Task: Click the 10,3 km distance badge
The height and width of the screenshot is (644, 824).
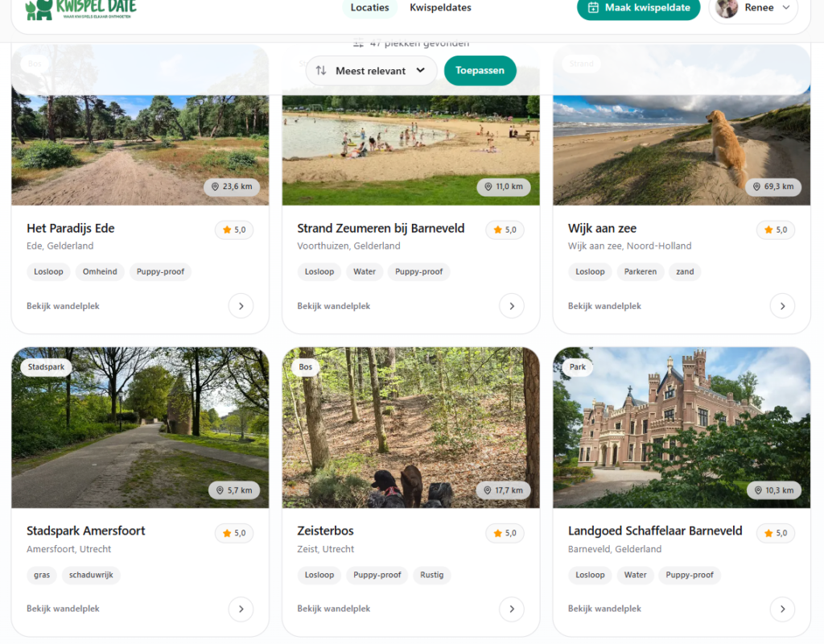Action: (x=773, y=490)
